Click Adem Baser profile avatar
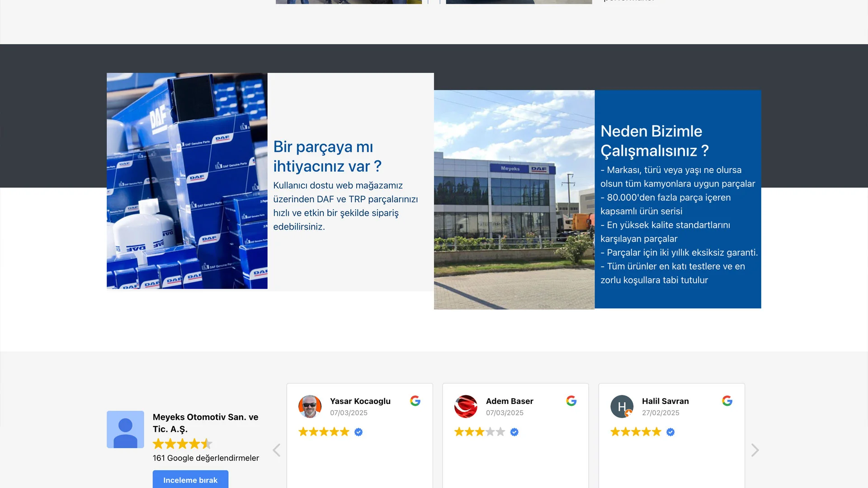This screenshot has height=488, width=868. coord(466,406)
